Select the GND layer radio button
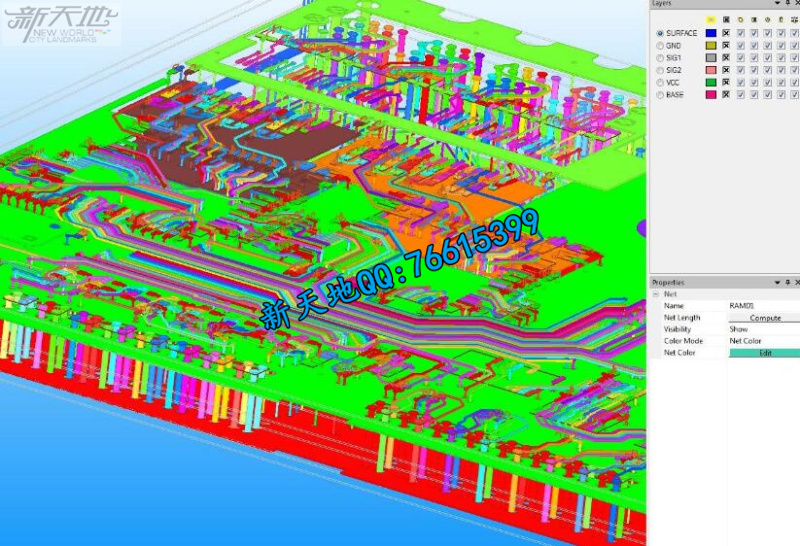This screenshot has width=800, height=546. coord(658,46)
